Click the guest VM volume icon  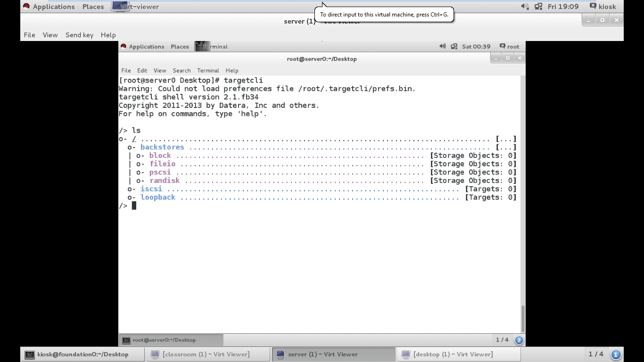pos(442,46)
